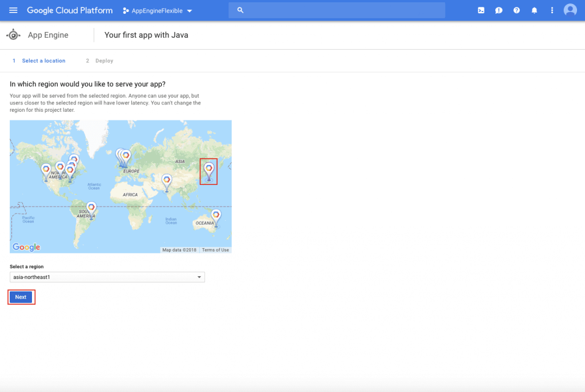
Task: Open the Terms of Use link
Action: [x=215, y=249]
